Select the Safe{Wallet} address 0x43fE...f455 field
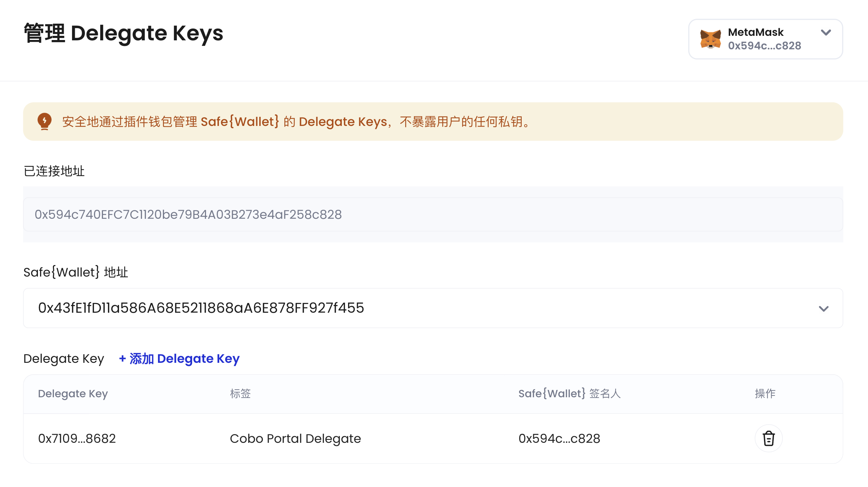The image size is (868, 487). [433, 308]
